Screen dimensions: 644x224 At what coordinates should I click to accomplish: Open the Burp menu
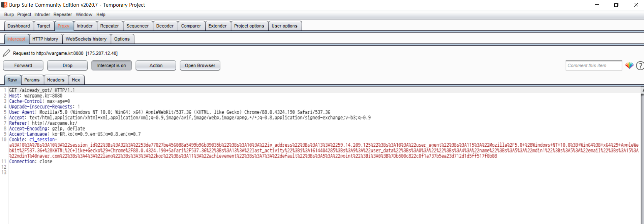(x=9, y=15)
